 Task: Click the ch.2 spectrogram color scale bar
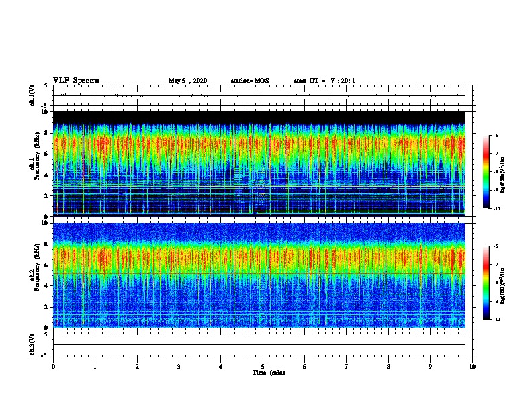(x=486, y=283)
